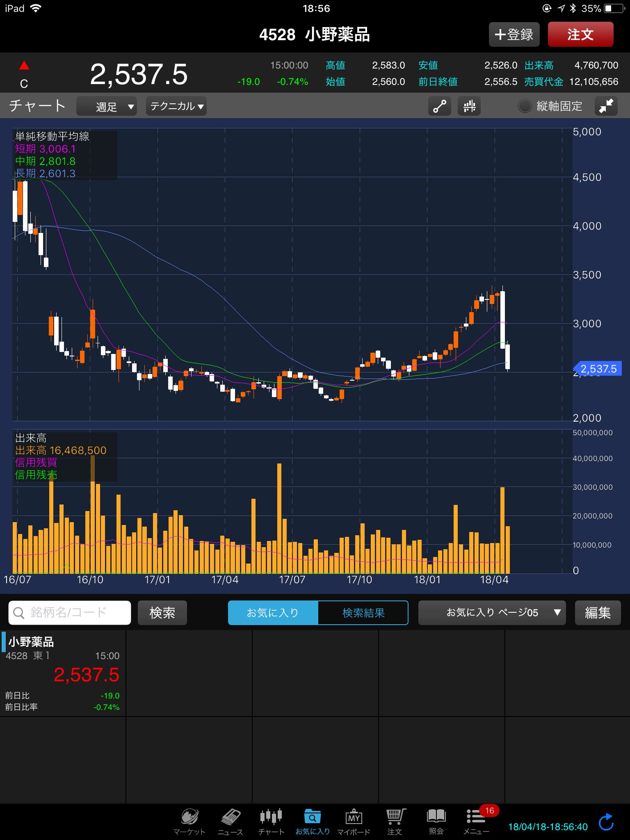This screenshot has height=840, width=630.
Task: Tap the 短期 3,006.1 moving average legend
Action: (x=46, y=149)
